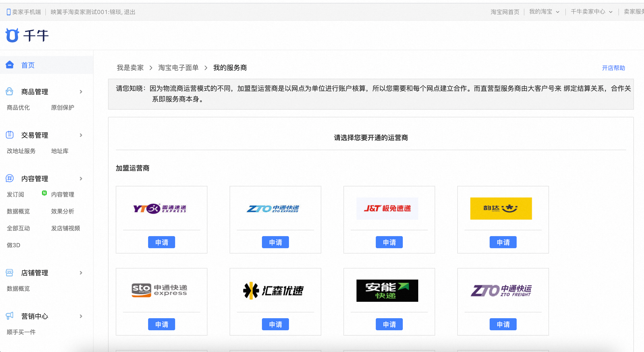
Task: Apply for 韵达 service
Action: tap(503, 242)
